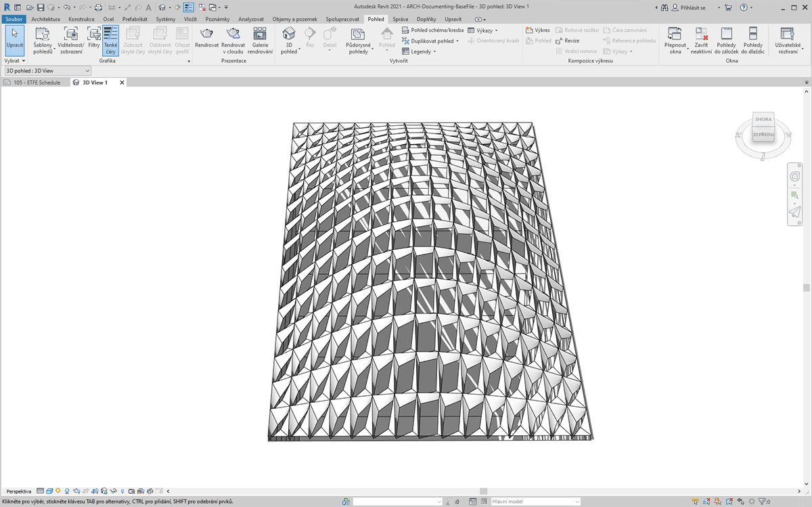This screenshot has height=507, width=812.
Task: Click the Text 'A' quick access icon
Action: 148,7
